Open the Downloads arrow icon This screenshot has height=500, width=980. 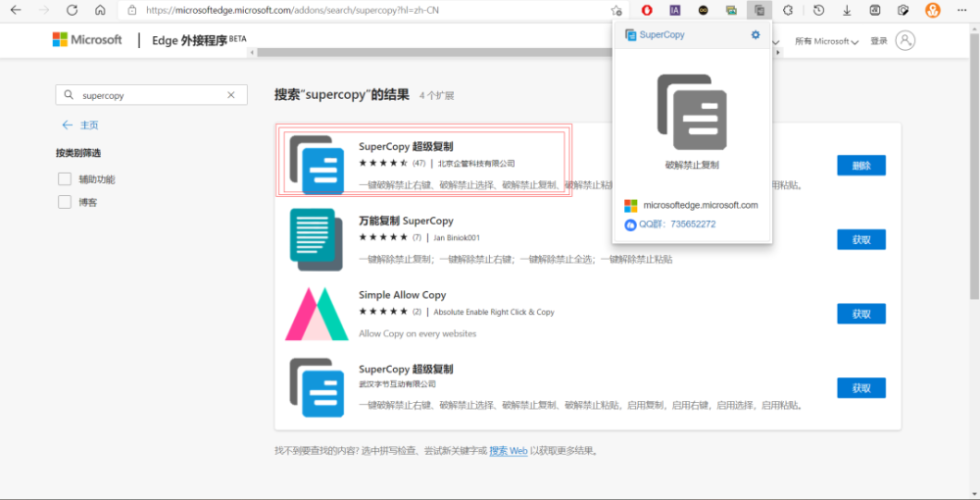847,10
